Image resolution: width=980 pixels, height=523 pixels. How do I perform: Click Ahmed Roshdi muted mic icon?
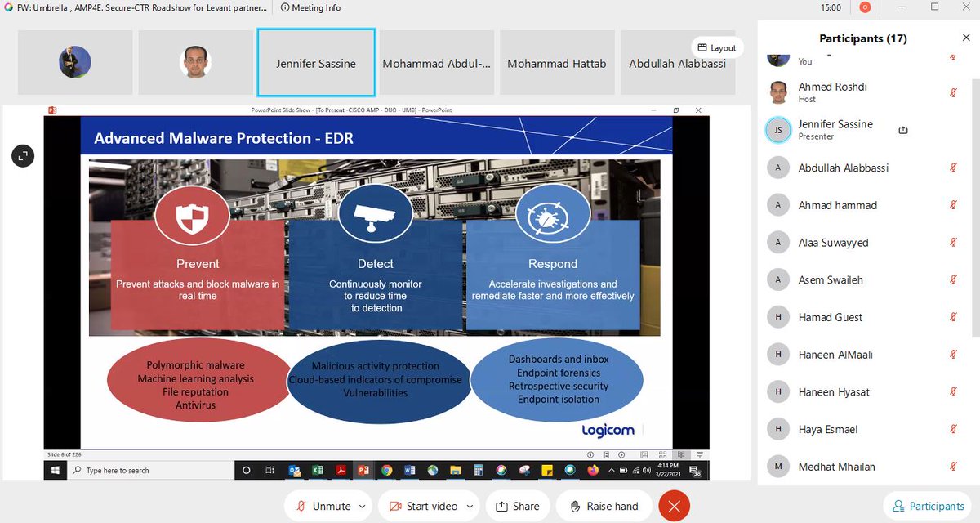pyautogui.click(x=953, y=92)
